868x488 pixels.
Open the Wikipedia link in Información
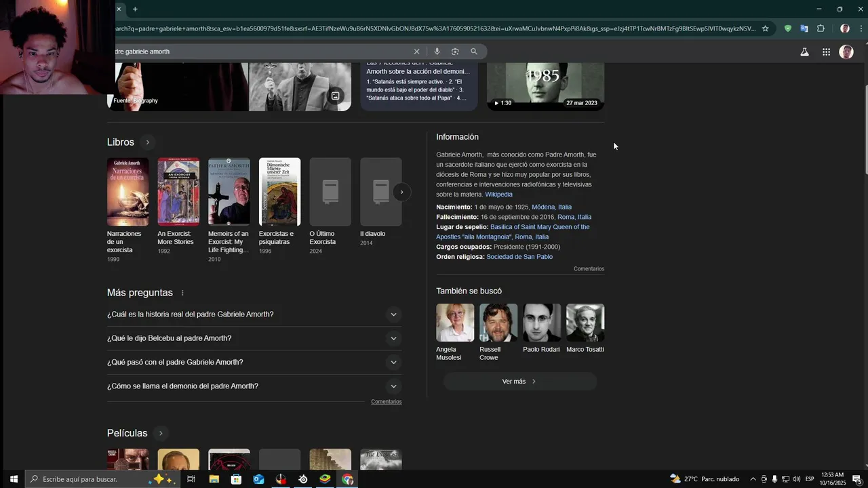[498, 195]
